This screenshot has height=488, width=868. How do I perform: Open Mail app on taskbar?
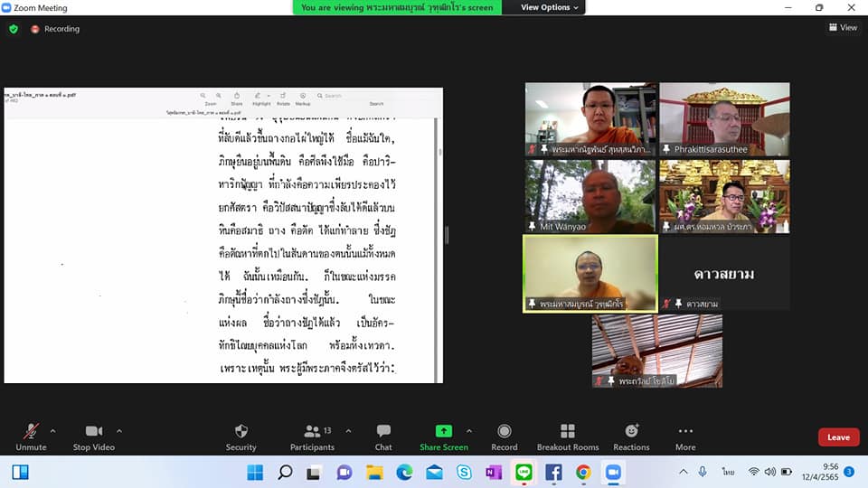pos(435,473)
